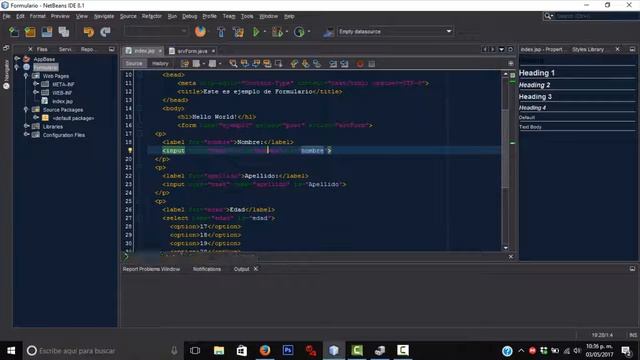Switch to the Files panel tab
This screenshot has width=640, height=360.
pyautogui.click(x=42, y=49)
